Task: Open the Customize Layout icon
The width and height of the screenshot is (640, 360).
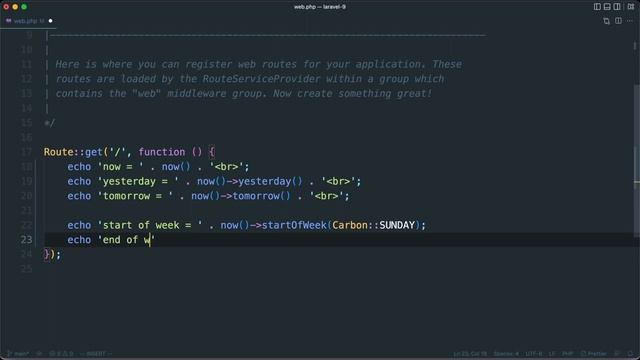Action: [x=631, y=7]
